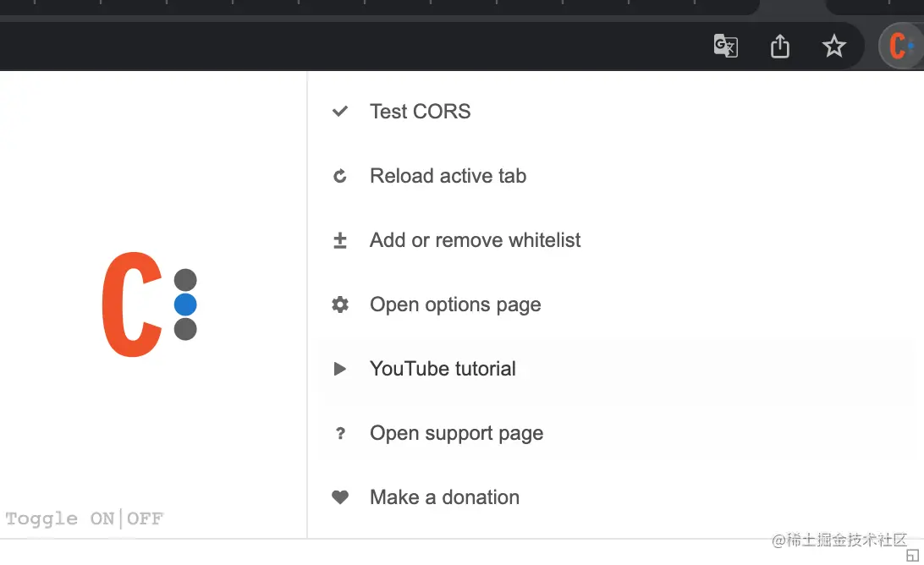Screen dimensions: 924x565
Task: Click the small resize icon at bottom-right corner
Action: tap(912, 555)
